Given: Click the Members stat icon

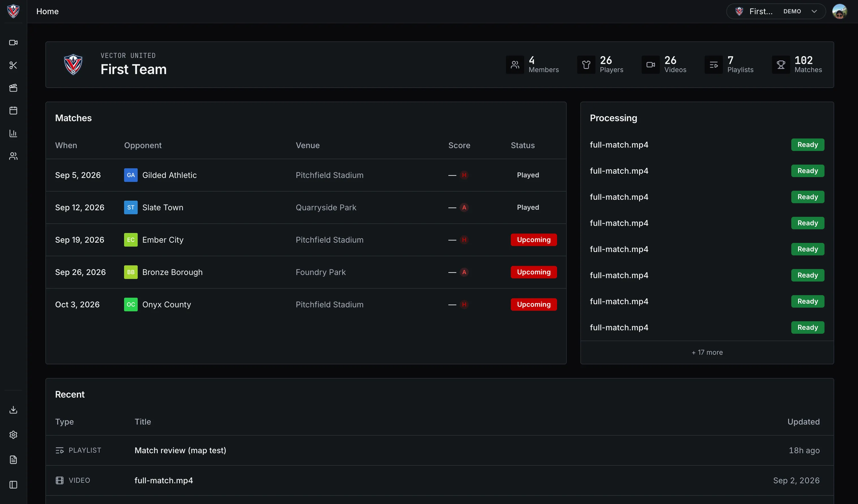Looking at the screenshot, I should click(x=515, y=65).
